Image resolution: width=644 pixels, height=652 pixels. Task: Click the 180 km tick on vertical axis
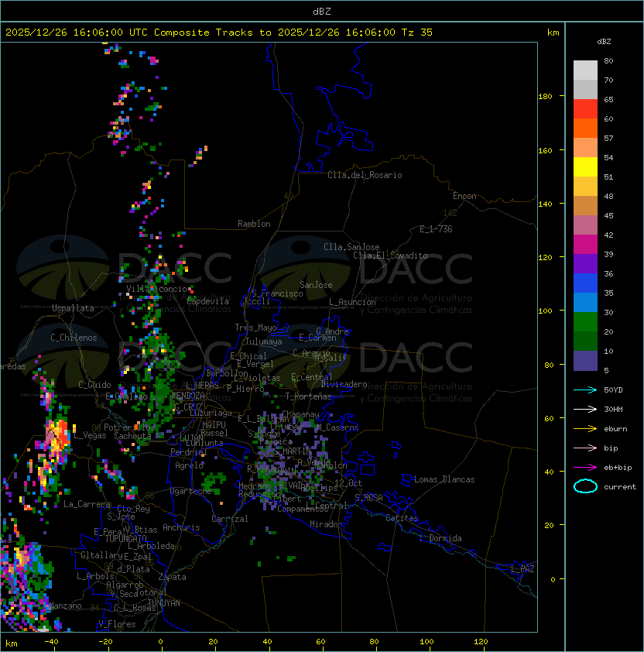click(545, 97)
